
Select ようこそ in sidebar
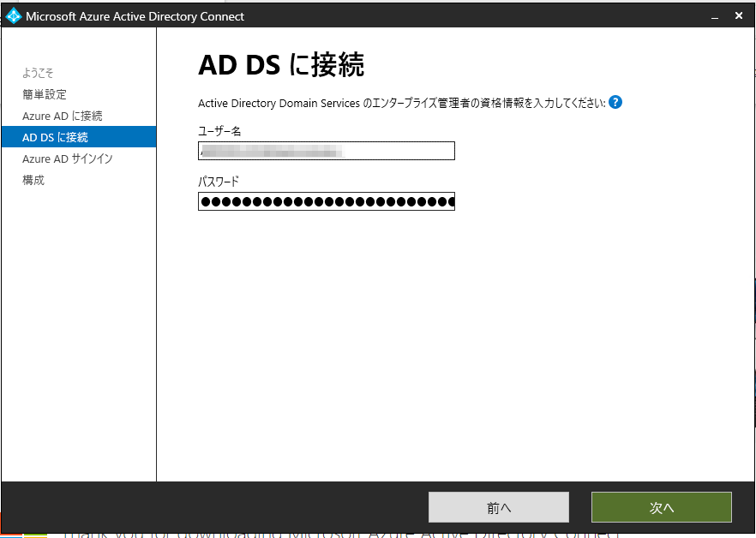[x=38, y=73]
